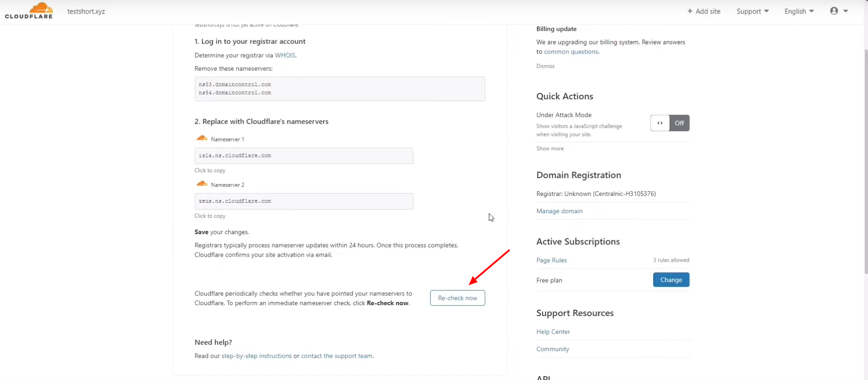Click the Change plan button
Viewport: 868px width, 380px height.
tap(671, 280)
